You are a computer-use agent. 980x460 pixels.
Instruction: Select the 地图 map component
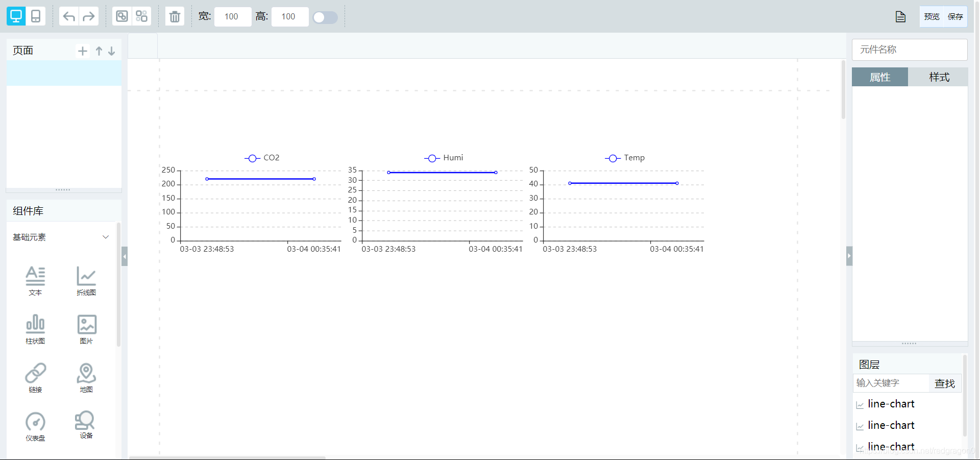pos(86,378)
